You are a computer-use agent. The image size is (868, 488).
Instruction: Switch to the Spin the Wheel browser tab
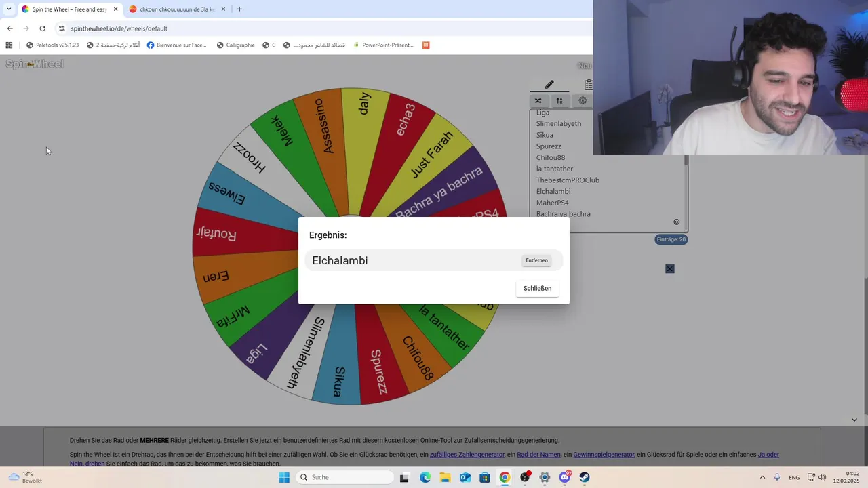(x=69, y=9)
